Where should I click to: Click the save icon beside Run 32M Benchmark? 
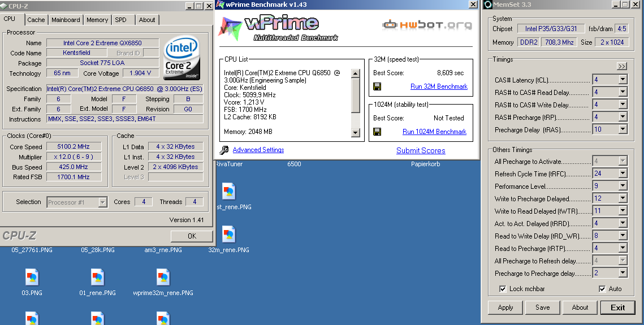pos(377,86)
